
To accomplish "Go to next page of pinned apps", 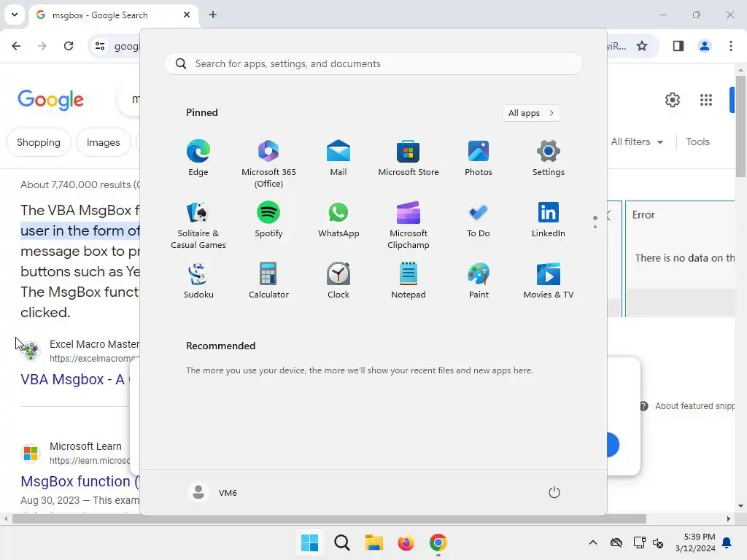I will tap(595, 226).
